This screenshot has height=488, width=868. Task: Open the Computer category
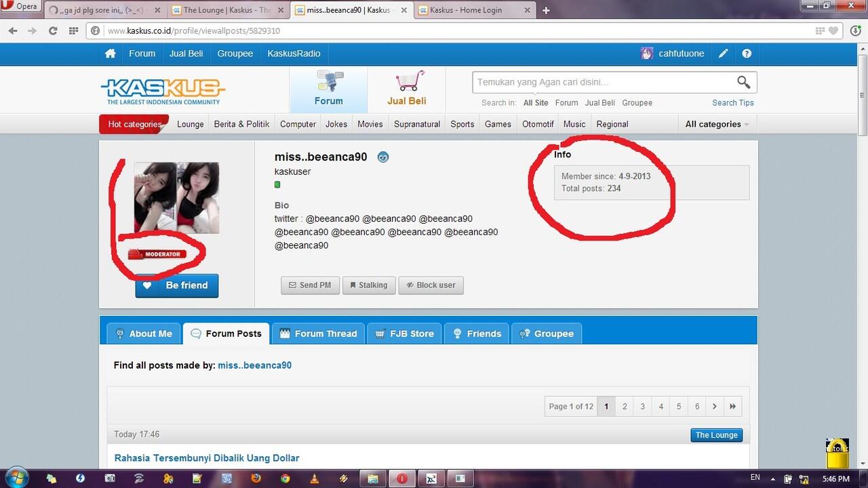point(298,124)
